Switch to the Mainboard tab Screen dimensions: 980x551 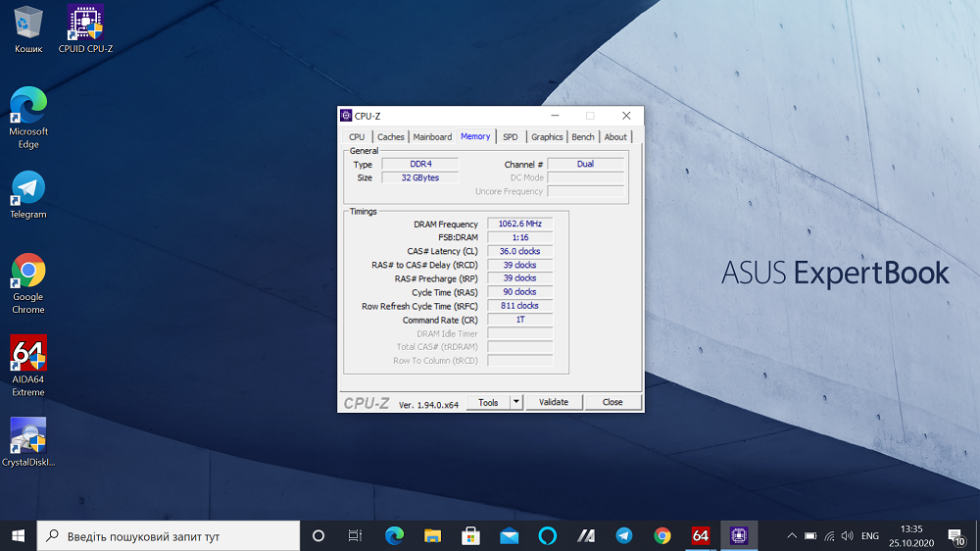(x=432, y=137)
